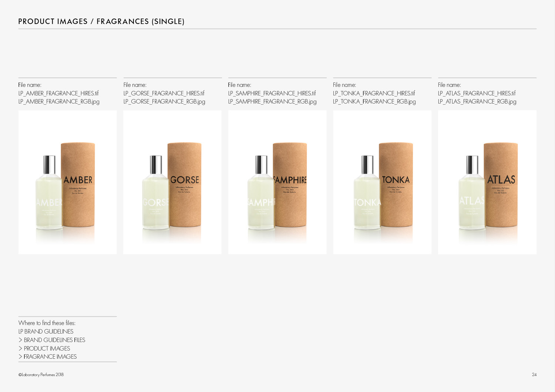Click file name LP_GORSE_FRAGRANCE_HIRES.tif
This screenshot has height=392, width=555.
pyautogui.click(x=164, y=93)
